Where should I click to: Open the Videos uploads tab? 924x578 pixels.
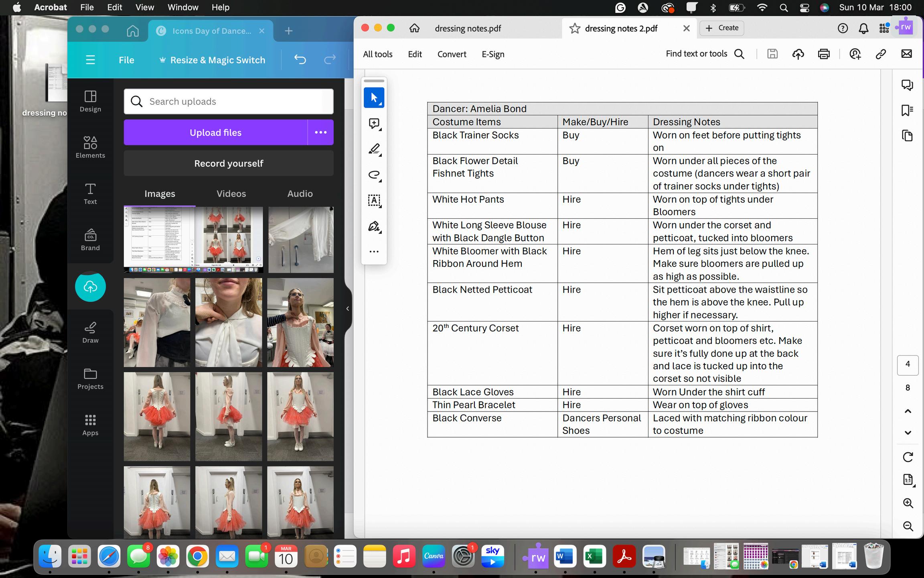click(x=231, y=193)
